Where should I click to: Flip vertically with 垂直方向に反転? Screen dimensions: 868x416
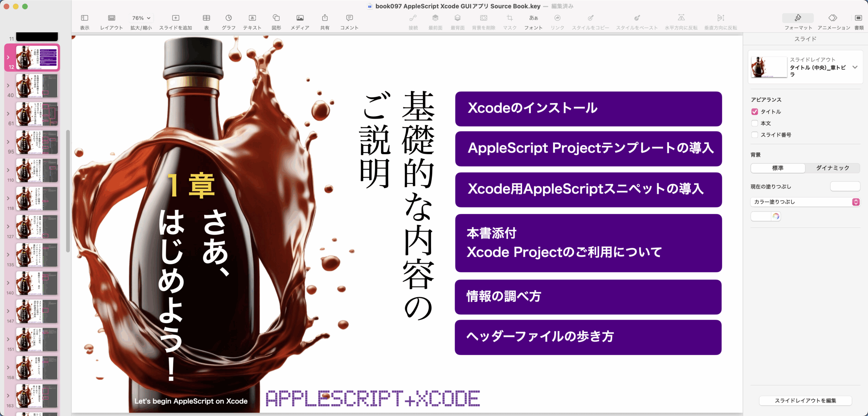point(721,18)
